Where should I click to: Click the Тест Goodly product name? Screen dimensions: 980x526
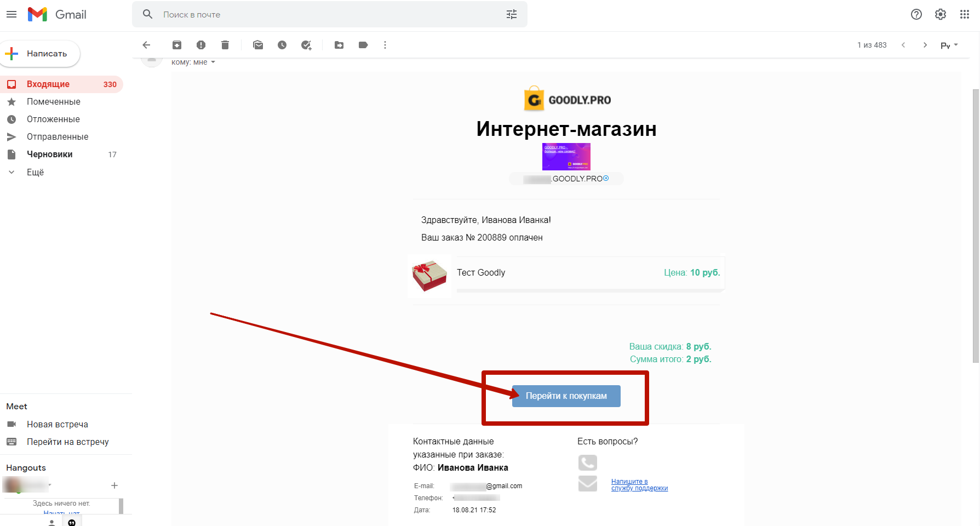click(x=481, y=272)
